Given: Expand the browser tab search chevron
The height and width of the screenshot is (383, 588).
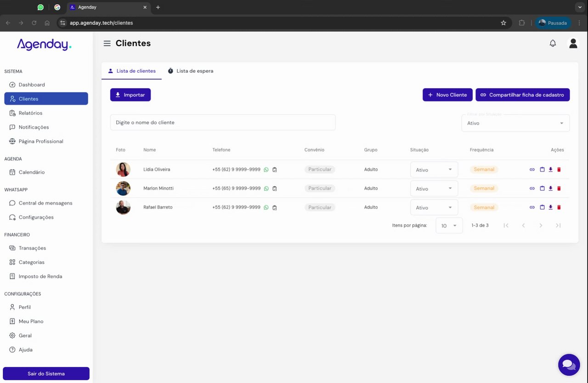Looking at the screenshot, I should pos(579,7).
